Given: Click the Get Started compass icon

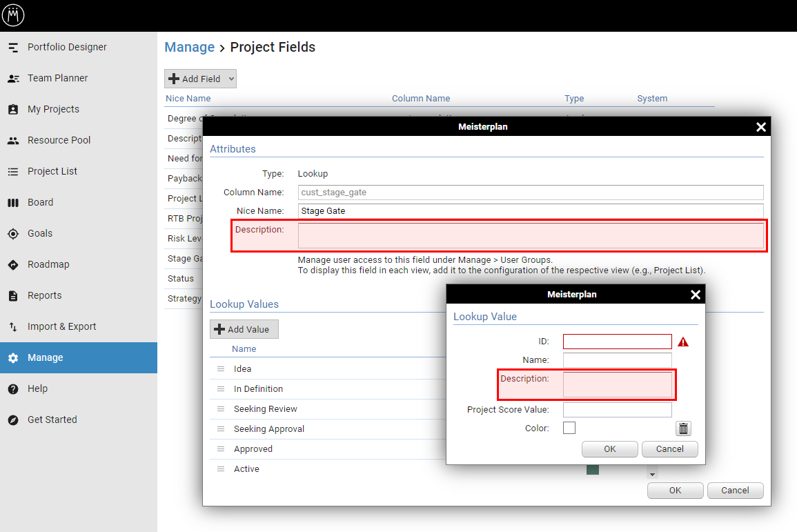Looking at the screenshot, I should click(x=13, y=420).
